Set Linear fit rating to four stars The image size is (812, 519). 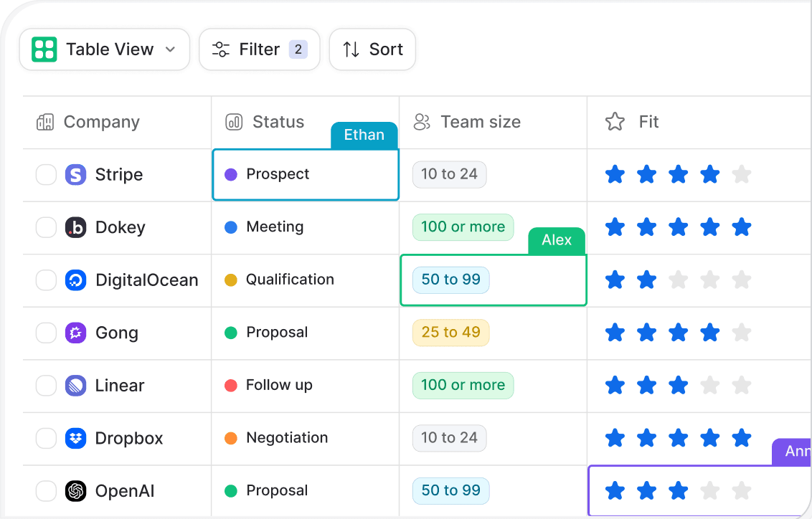coord(710,386)
